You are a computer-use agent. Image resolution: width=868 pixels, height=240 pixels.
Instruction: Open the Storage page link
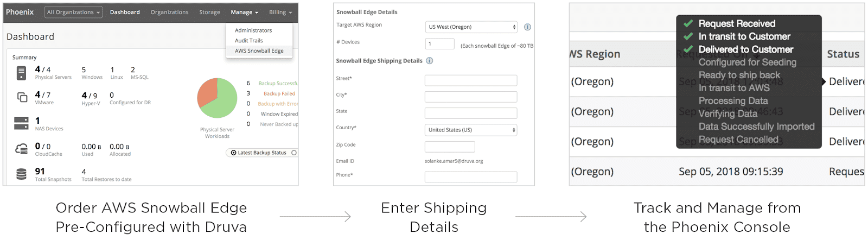tap(209, 12)
